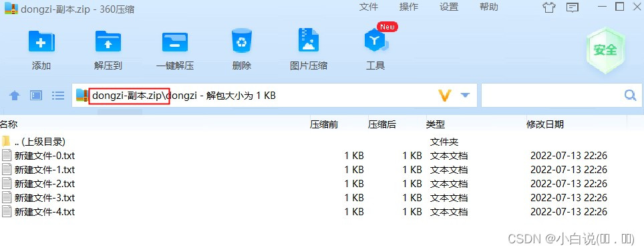Switch to the icon view mode button
Viewport: 644px width, 252px height.
pos(36,96)
